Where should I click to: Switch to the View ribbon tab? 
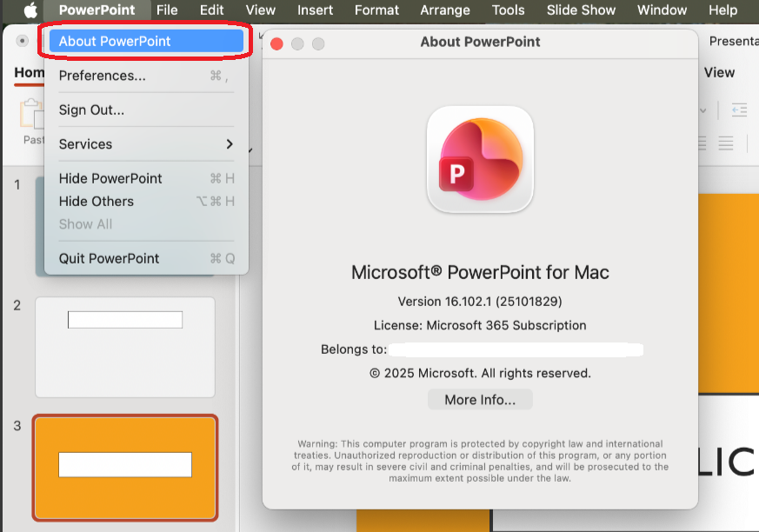719,73
